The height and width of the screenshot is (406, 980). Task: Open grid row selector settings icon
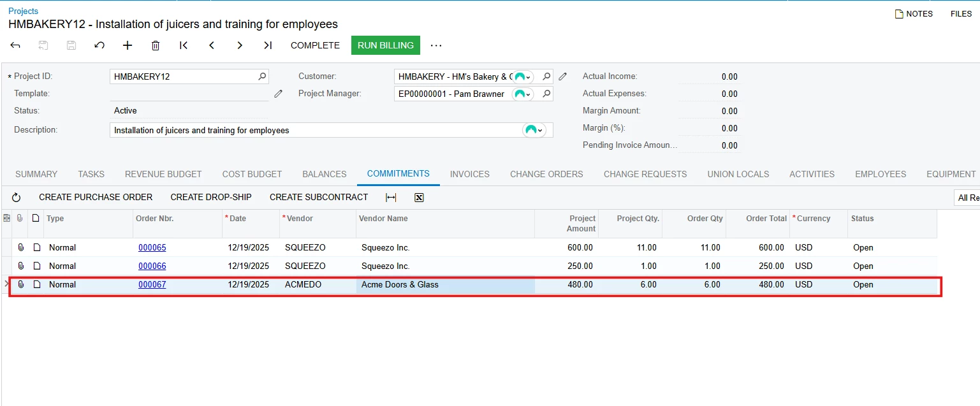[x=7, y=218]
